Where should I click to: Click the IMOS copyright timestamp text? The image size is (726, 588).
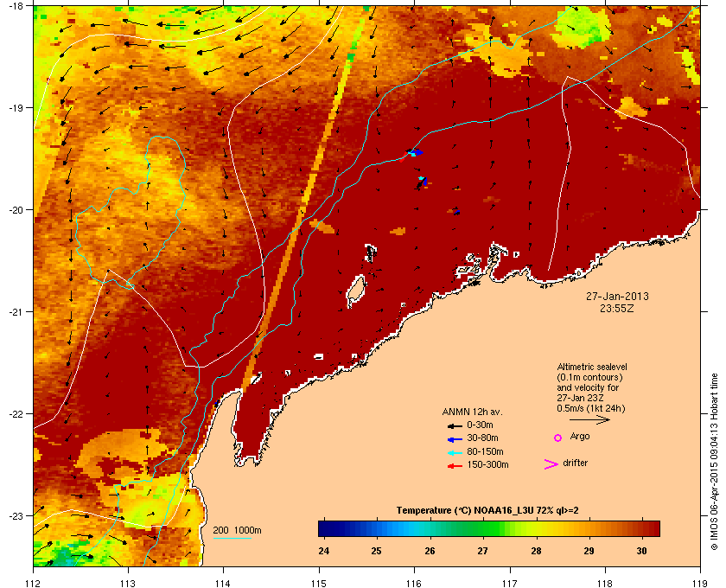click(714, 463)
